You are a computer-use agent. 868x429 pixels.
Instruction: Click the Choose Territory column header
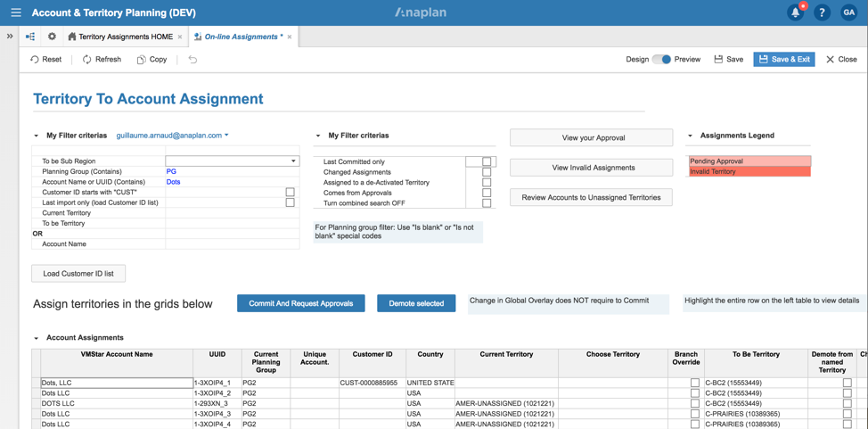(x=613, y=362)
